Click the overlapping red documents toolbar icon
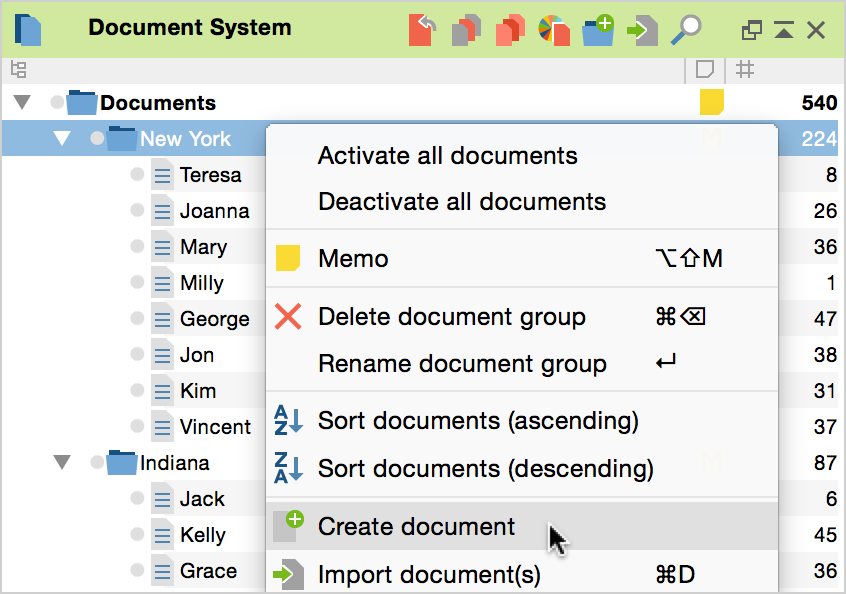The height and width of the screenshot is (594, 846). coord(510,30)
